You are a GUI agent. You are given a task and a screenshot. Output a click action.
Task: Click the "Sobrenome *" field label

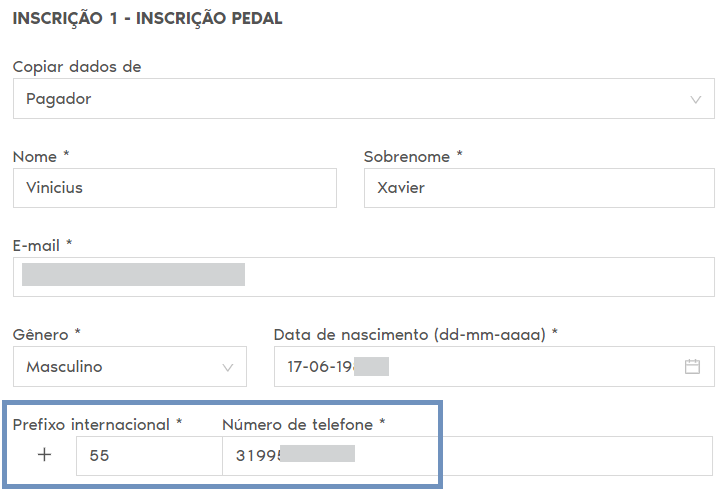pyautogui.click(x=413, y=157)
